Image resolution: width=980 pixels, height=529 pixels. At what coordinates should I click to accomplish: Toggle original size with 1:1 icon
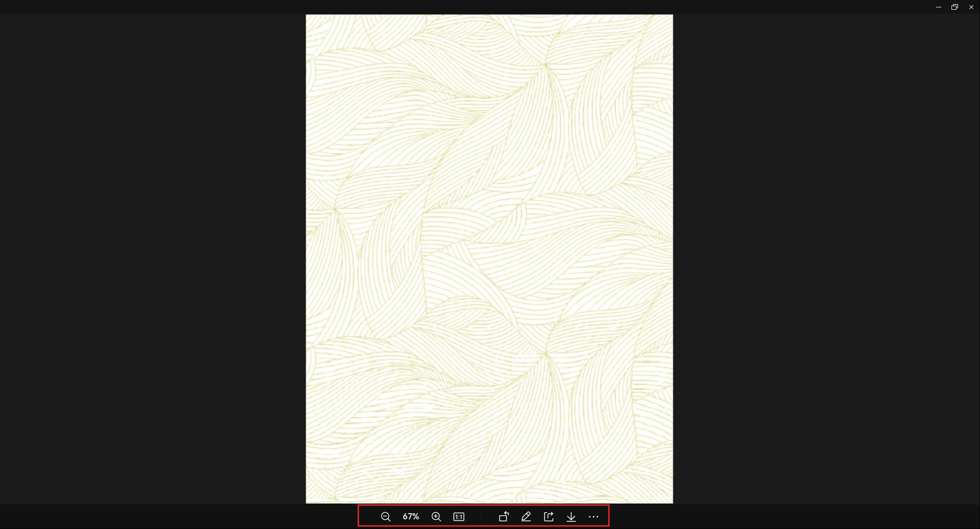459,517
